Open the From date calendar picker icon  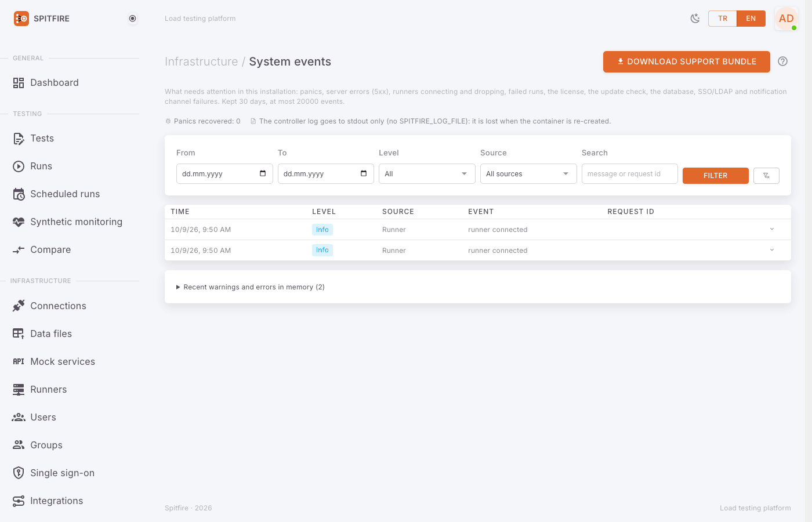[263, 173]
